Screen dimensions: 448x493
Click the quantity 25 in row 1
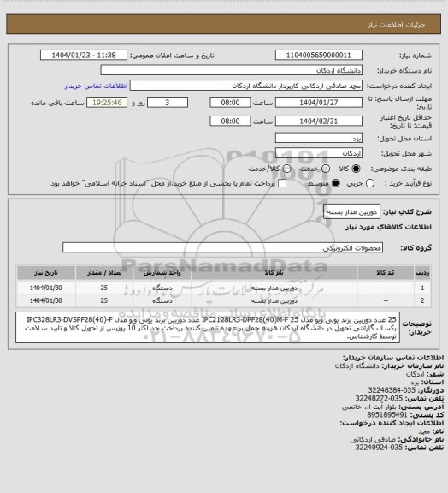(104, 288)
